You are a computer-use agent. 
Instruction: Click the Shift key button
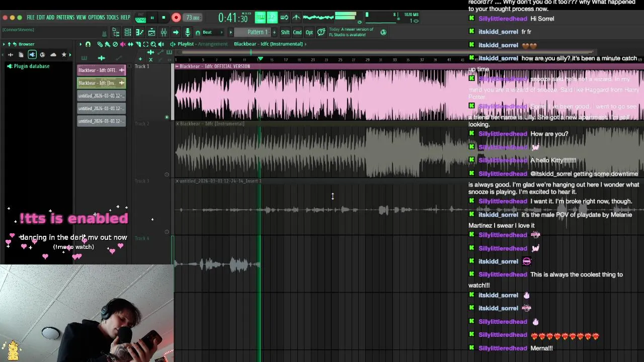tap(285, 32)
